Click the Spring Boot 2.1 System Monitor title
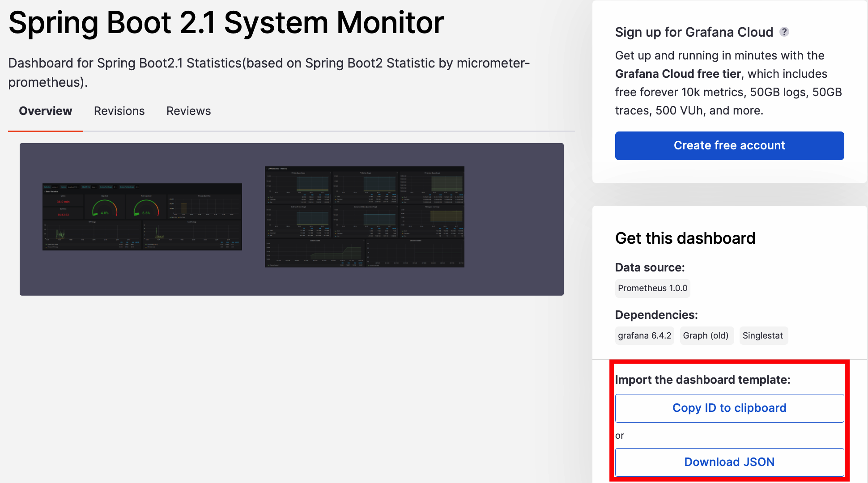The width and height of the screenshot is (868, 483). click(x=226, y=22)
